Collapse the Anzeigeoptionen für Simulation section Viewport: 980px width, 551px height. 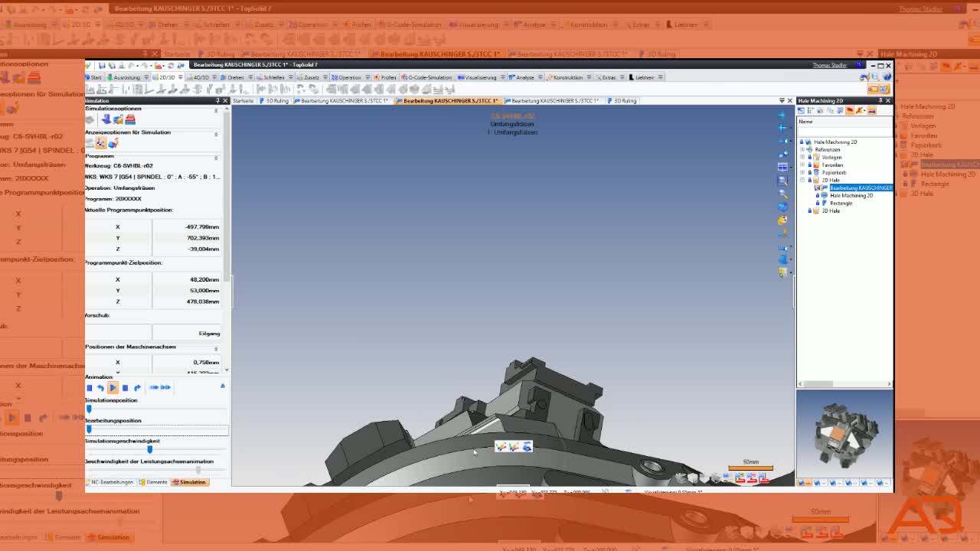click(216, 134)
